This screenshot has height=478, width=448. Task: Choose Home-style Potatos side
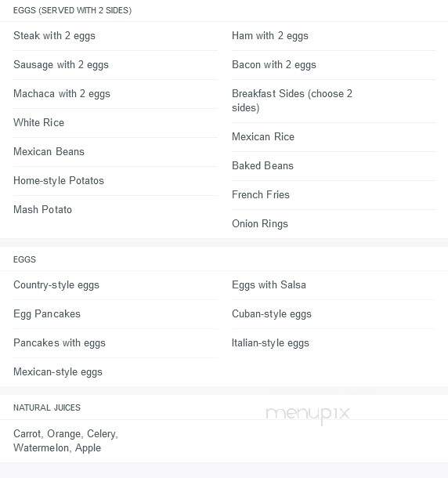point(59,180)
